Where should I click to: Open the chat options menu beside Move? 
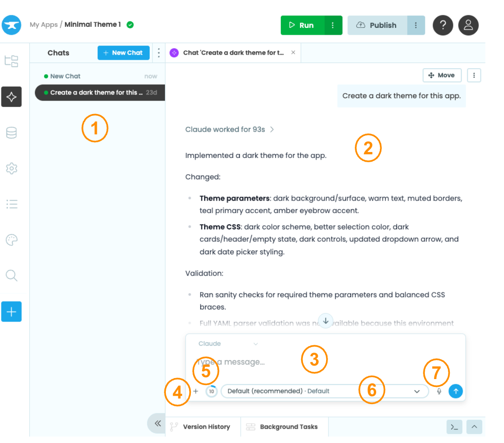pyautogui.click(x=474, y=75)
